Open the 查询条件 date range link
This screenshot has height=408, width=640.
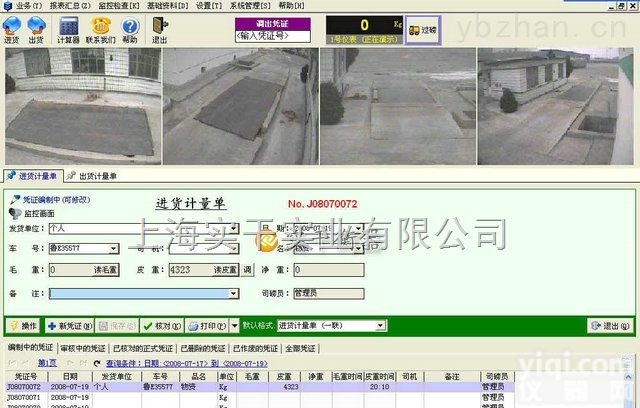(187, 363)
